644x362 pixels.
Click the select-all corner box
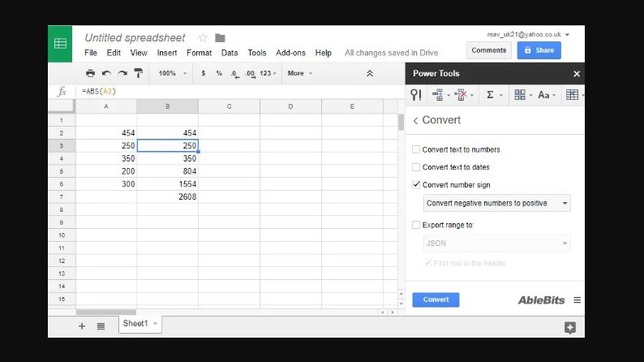click(62, 106)
